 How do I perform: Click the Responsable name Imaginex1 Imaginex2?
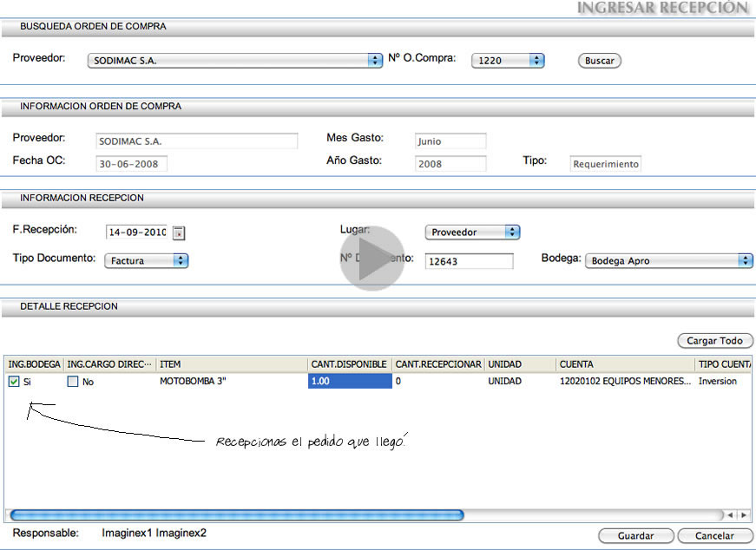(x=154, y=534)
